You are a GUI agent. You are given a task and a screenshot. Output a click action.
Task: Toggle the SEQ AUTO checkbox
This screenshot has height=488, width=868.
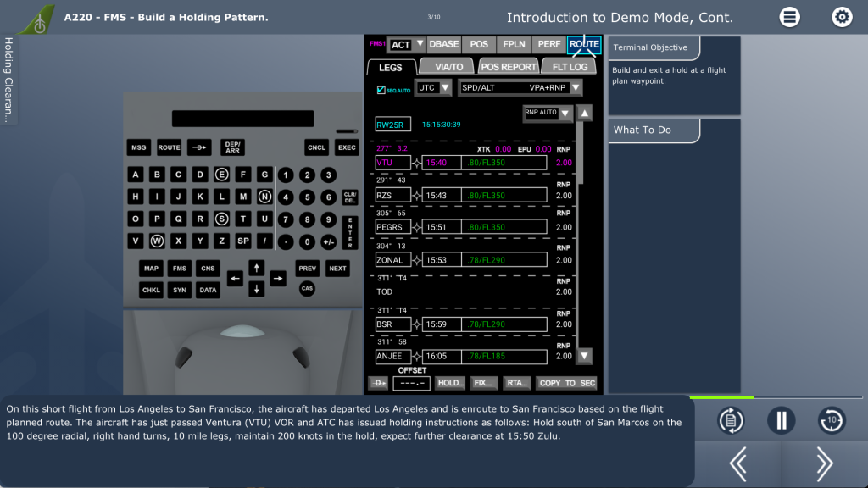[381, 90]
